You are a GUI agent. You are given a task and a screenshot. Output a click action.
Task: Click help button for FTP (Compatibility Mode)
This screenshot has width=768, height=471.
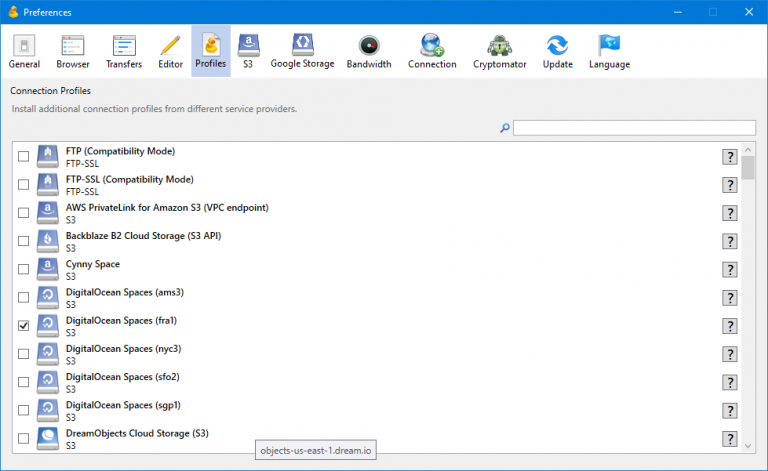730,156
